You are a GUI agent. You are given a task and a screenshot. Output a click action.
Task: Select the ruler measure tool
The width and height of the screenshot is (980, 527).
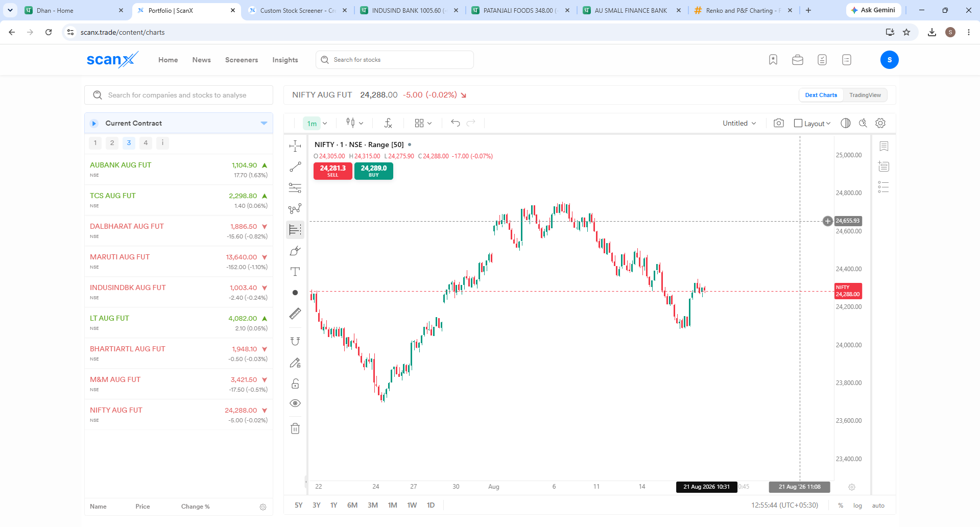(x=295, y=314)
